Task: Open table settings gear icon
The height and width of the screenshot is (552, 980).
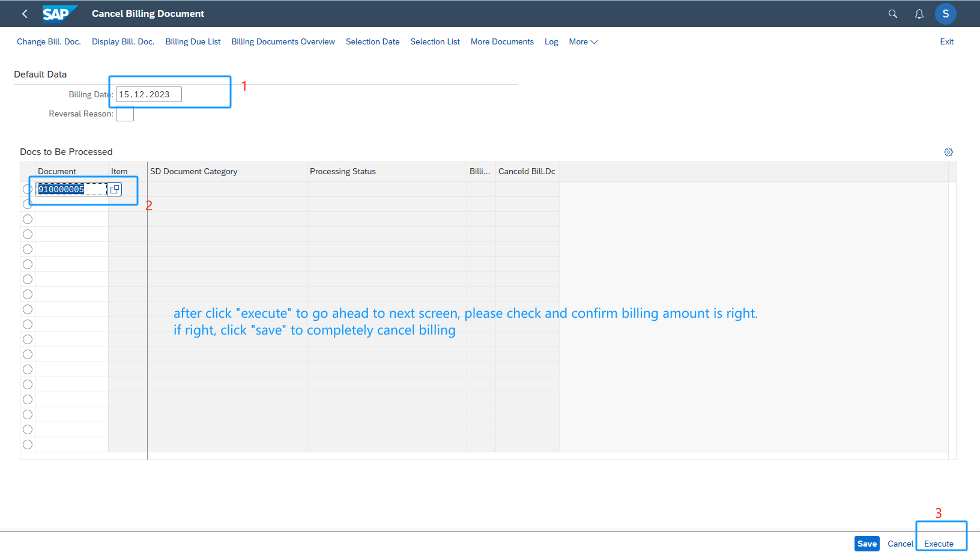Action: pos(949,152)
